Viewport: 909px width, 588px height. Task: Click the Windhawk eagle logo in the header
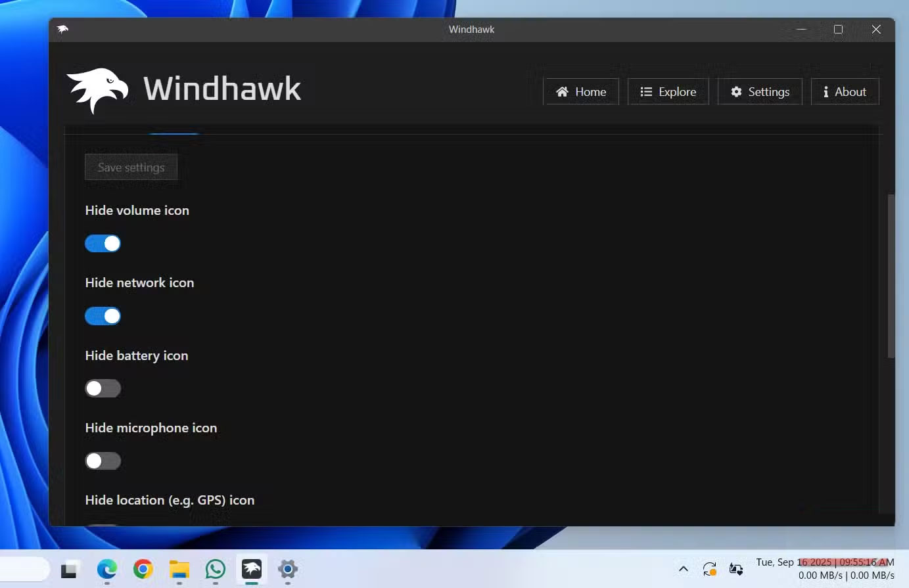tap(97, 90)
